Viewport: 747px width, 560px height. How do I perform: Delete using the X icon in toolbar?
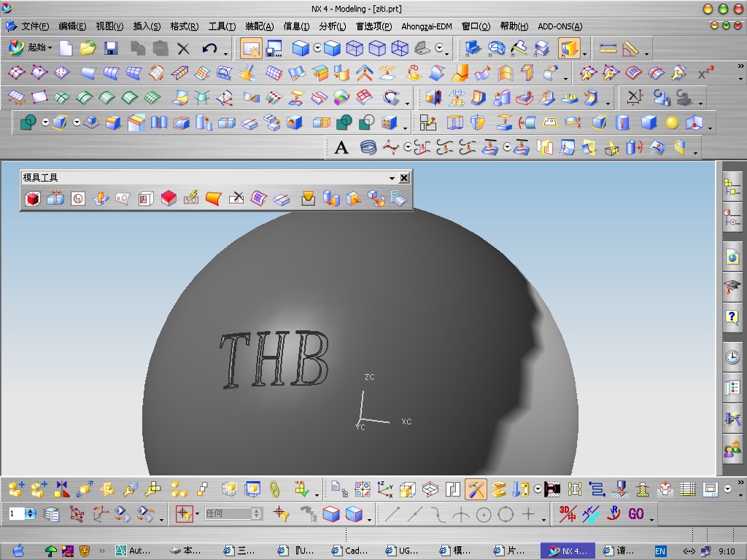(183, 48)
